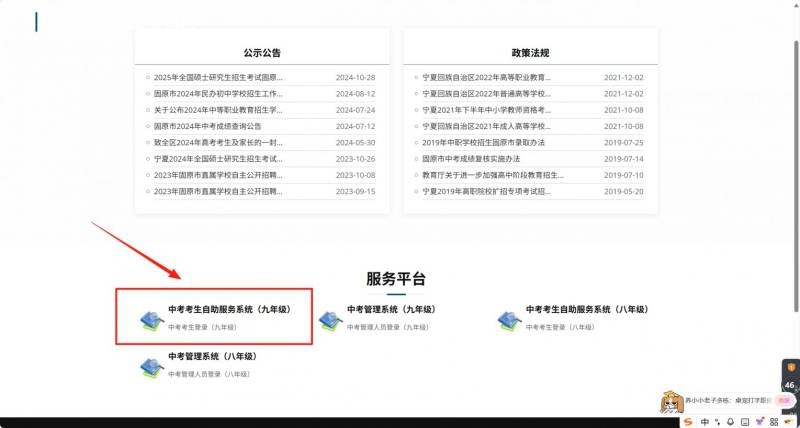Click the 中考管理系统（八年级）book icon
Image resolution: width=800 pixels, height=428 pixels.
[x=150, y=366]
